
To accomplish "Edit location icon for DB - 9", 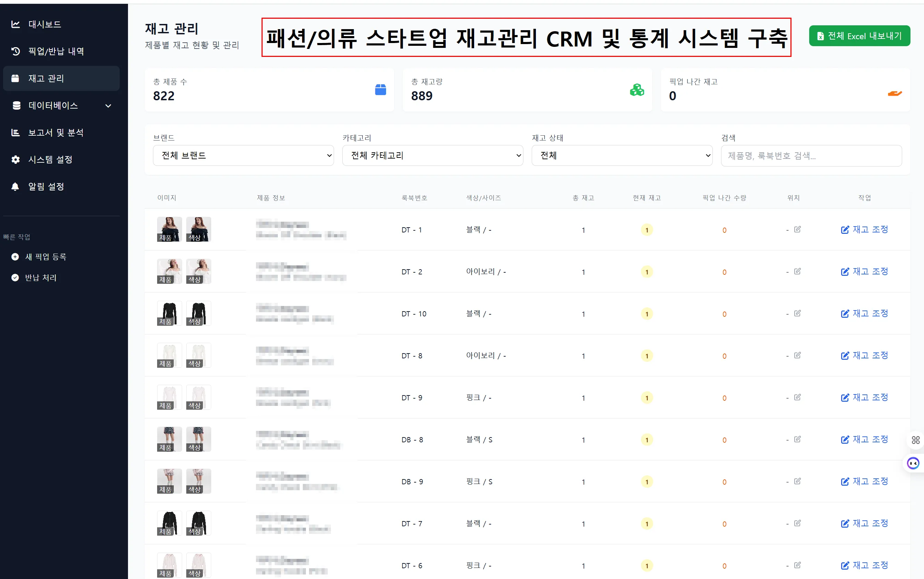I will 797,482.
